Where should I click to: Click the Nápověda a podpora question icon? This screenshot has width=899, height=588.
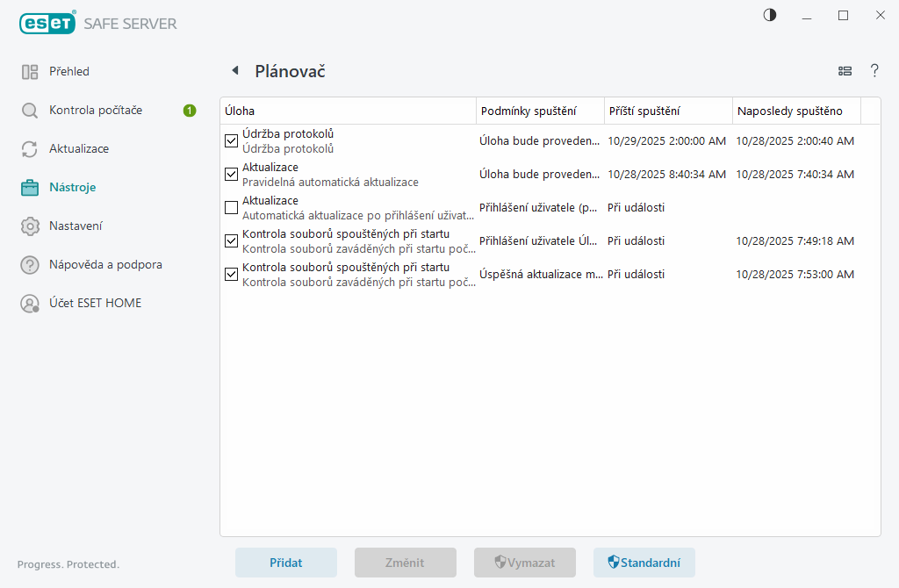tap(30, 265)
